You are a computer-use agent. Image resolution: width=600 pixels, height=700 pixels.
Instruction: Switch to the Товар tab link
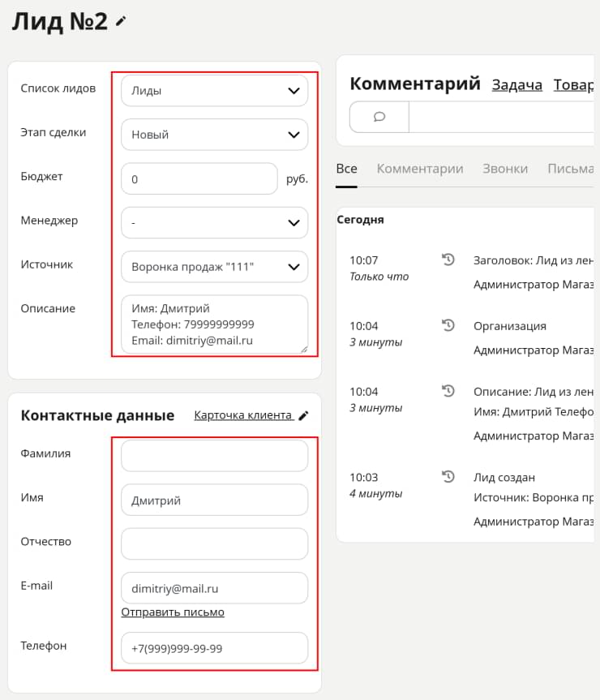click(574, 85)
